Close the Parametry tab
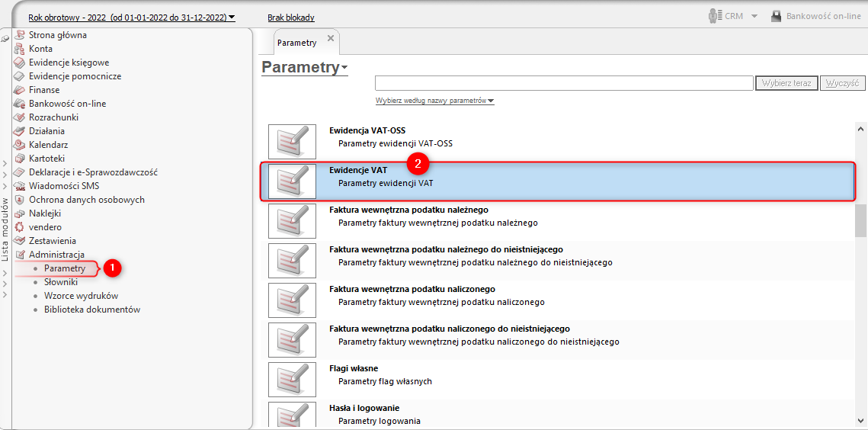This screenshot has width=868, height=430. tap(330, 38)
